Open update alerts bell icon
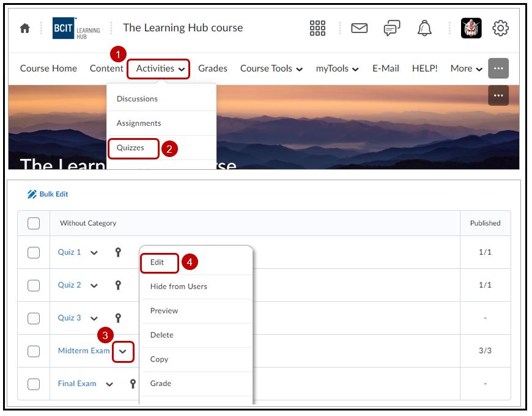Viewport: 532px width, 416px height. point(424,28)
